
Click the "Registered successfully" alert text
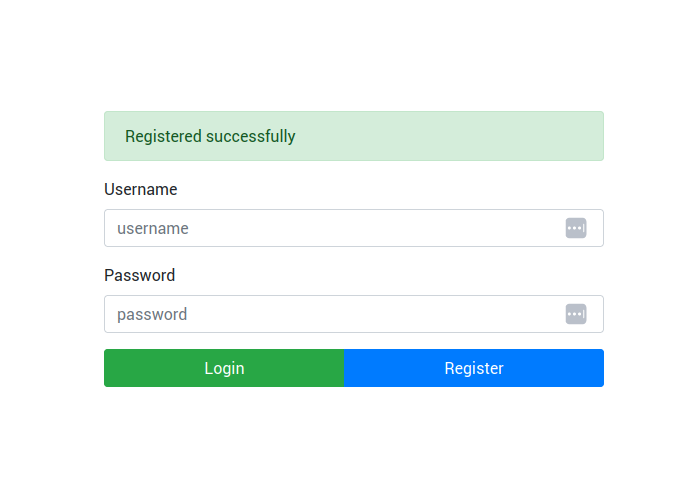210,136
